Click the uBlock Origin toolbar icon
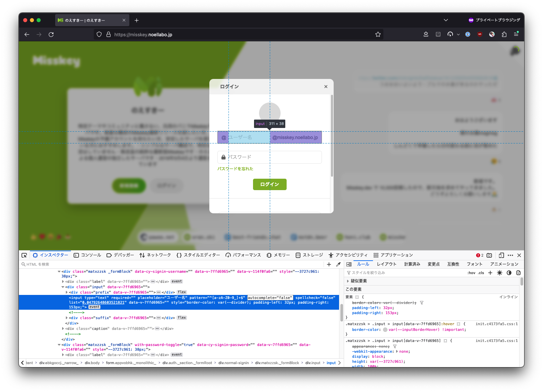Screen dimensions: 543x392 [x=480, y=34]
